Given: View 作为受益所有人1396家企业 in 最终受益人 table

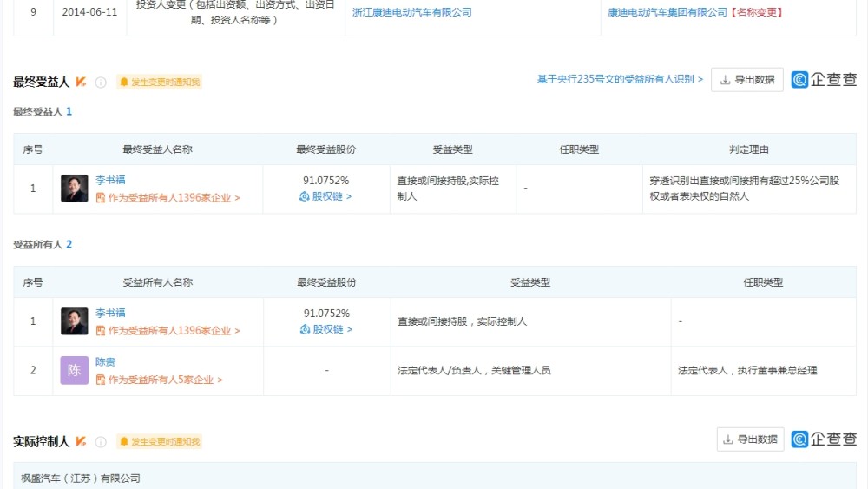Looking at the screenshot, I should [x=168, y=198].
